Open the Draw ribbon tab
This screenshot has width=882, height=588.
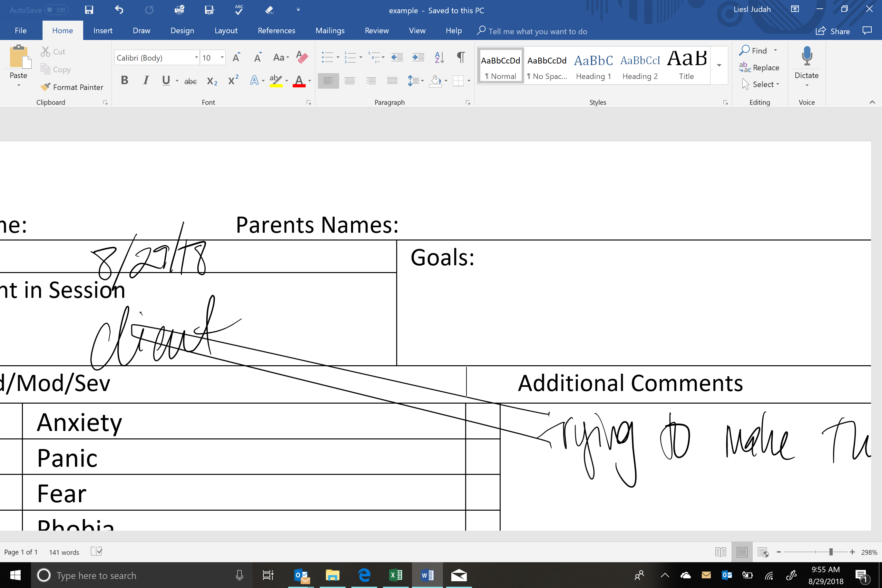coord(142,31)
